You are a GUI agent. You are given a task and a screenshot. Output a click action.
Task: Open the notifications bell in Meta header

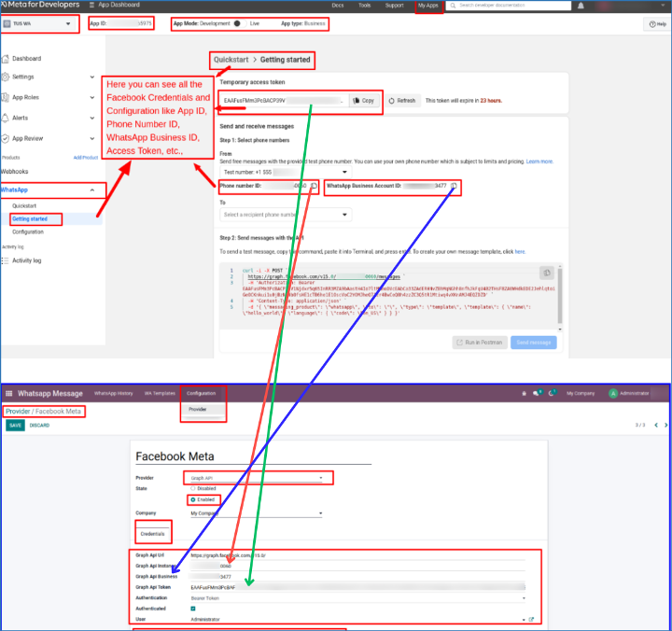point(581,6)
